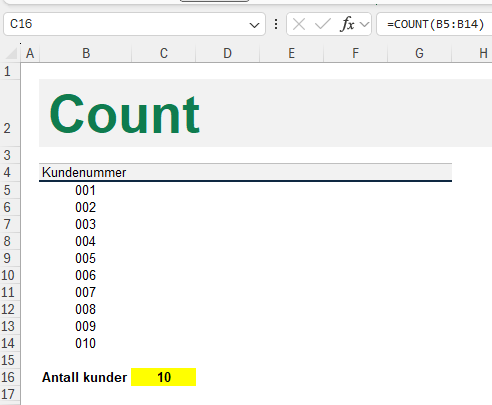Select row 2 header
492x405 pixels.
point(10,113)
